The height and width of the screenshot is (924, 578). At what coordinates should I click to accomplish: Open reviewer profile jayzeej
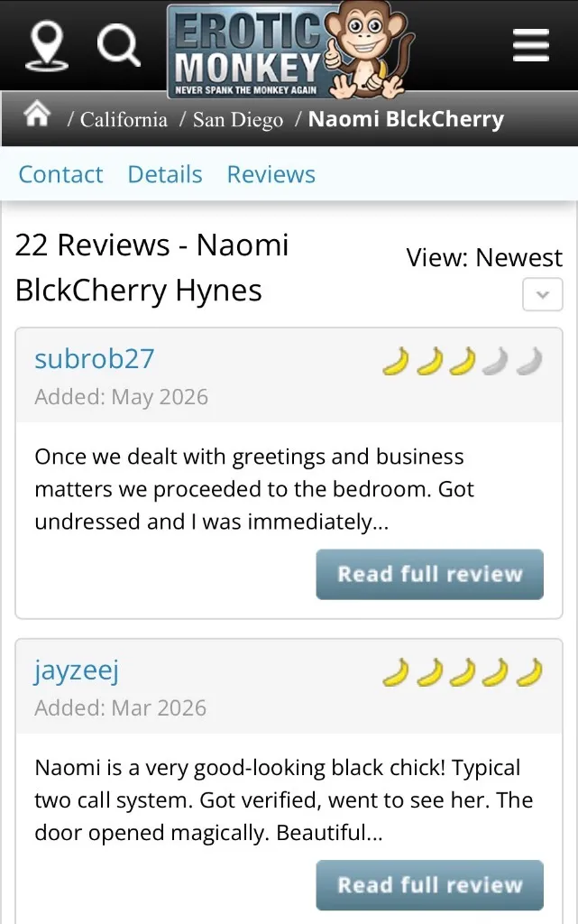(x=78, y=671)
